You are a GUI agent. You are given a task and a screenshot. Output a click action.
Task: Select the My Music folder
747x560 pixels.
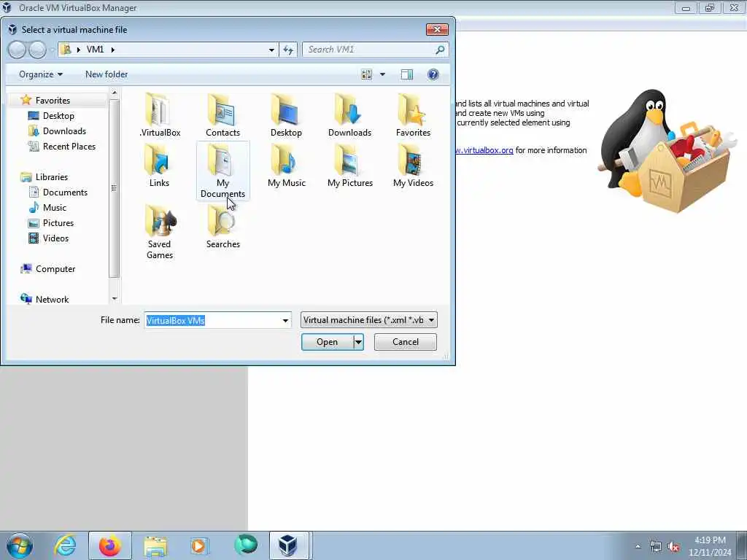[x=286, y=166]
